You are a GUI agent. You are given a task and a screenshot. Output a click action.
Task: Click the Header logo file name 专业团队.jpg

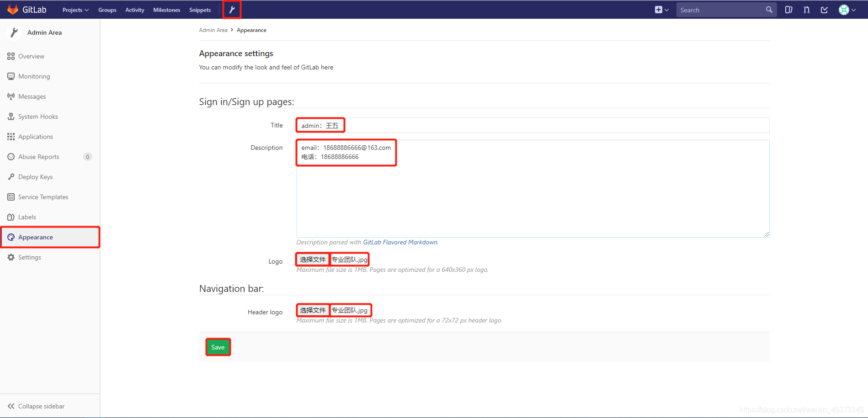(x=350, y=310)
